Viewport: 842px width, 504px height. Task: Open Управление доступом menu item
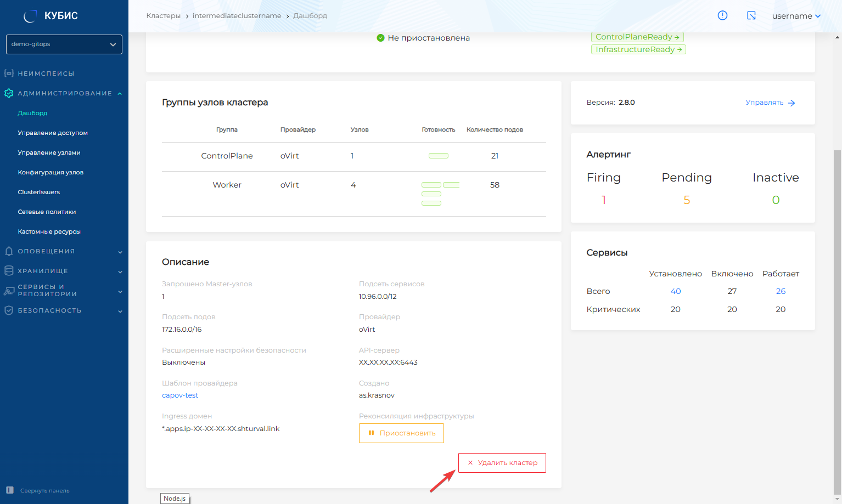53,133
